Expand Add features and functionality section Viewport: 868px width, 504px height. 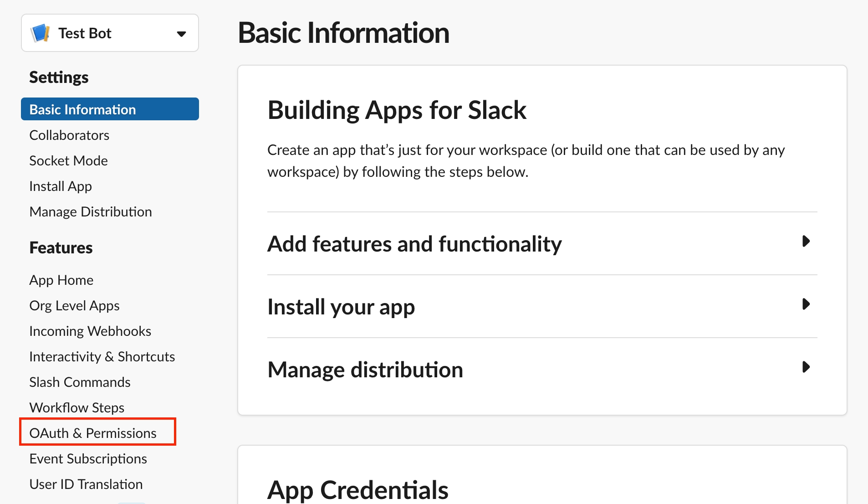(x=805, y=242)
